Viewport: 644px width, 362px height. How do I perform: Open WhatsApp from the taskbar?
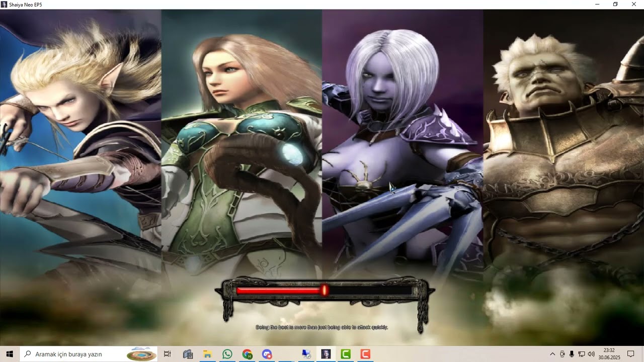227,354
